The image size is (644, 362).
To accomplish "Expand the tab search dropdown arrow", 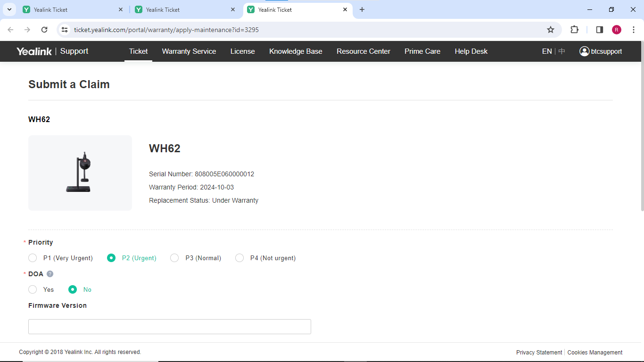I will point(9,9).
